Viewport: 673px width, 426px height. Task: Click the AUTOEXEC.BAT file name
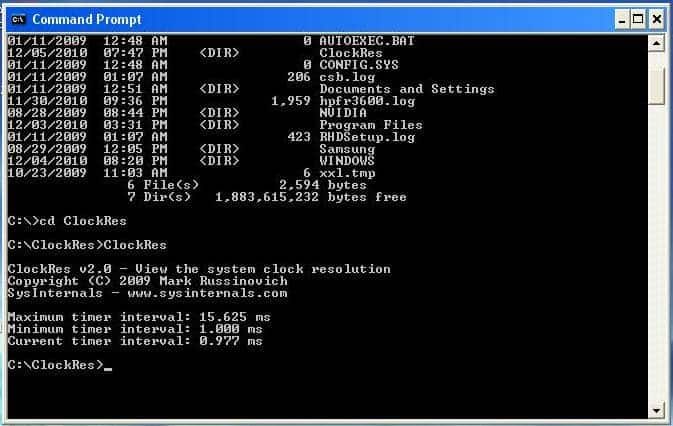[367, 41]
